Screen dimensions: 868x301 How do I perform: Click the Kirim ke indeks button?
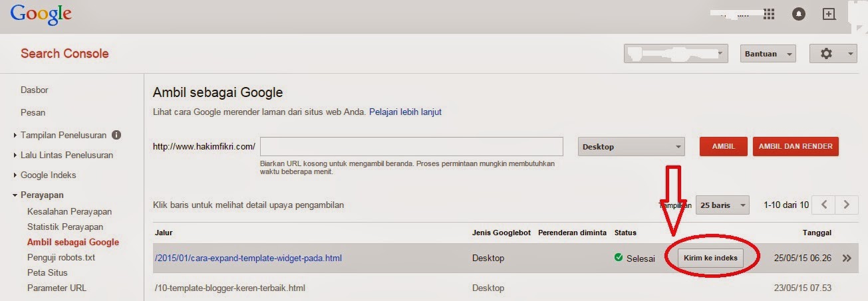pos(710,258)
